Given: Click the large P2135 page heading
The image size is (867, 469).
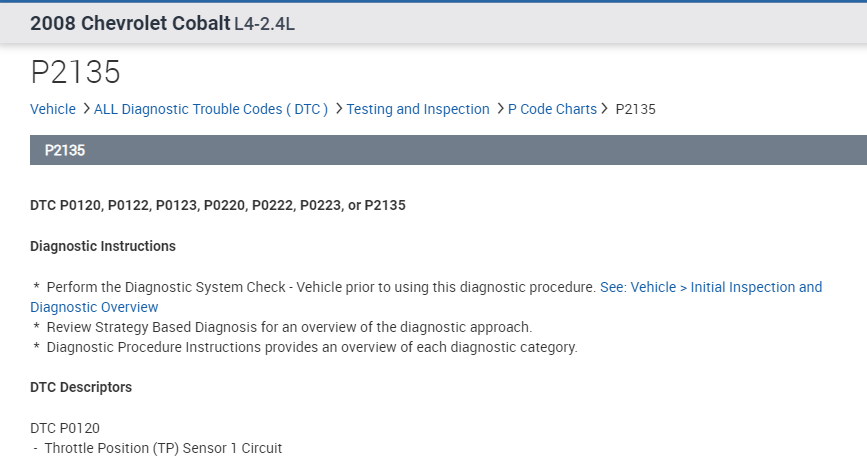Looking at the screenshot, I should coord(76,72).
